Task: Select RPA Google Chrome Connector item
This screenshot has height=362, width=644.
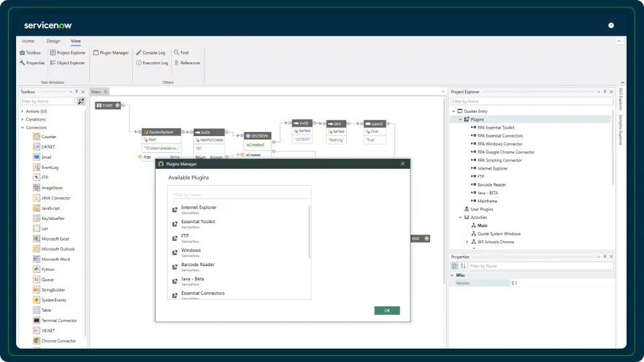Action: [502, 152]
